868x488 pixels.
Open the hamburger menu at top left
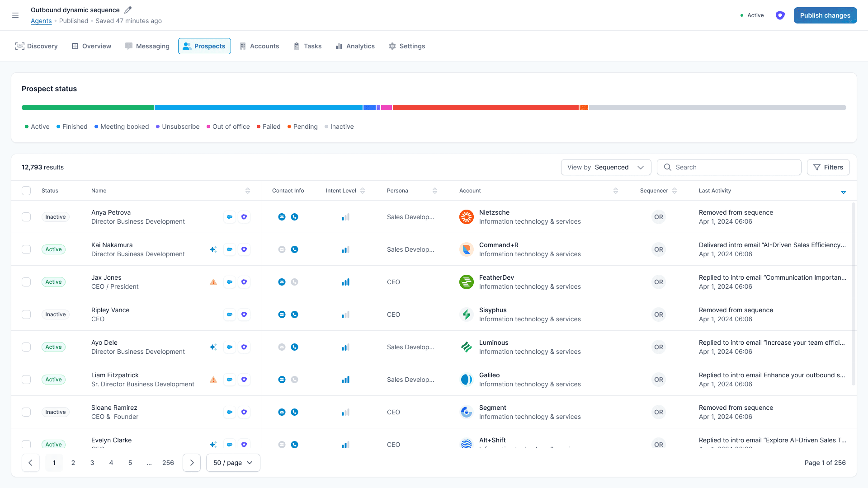15,15
